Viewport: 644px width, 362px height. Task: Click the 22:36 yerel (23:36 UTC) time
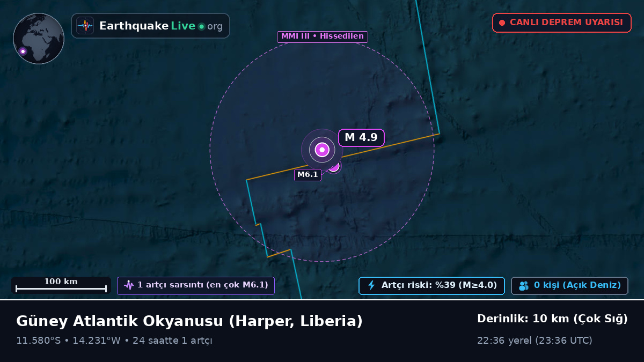[535, 341]
